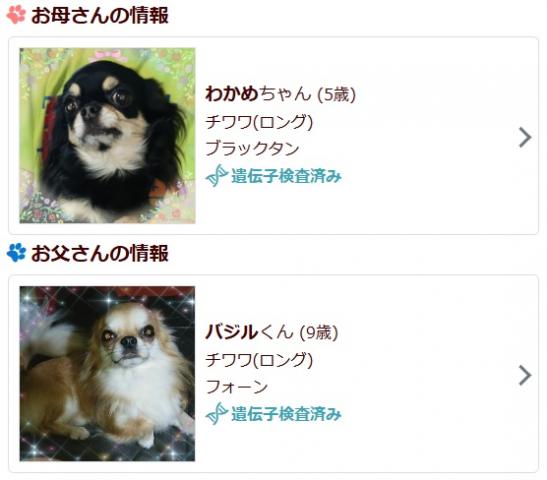Click チワワ(ロング) breed in mother's card
This screenshot has width=547, height=480.
point(259,122)
